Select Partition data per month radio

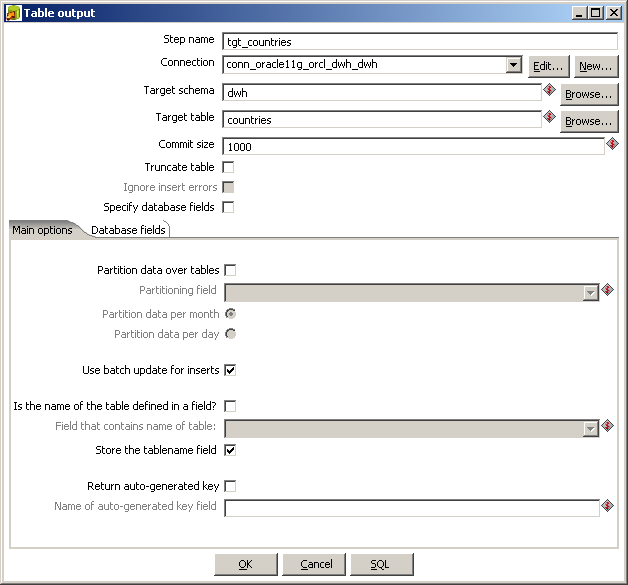(230, 314)
